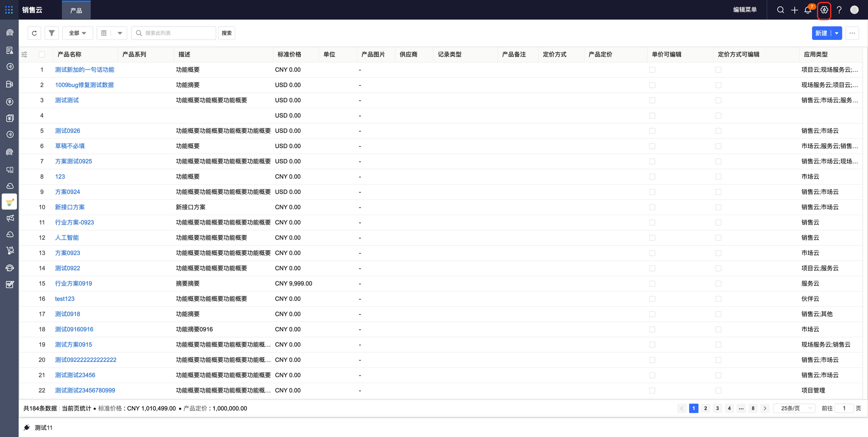Click the refresh list icon
This screenshot has width=868, height=437.
pyautogui.click(x=34, y=33)
